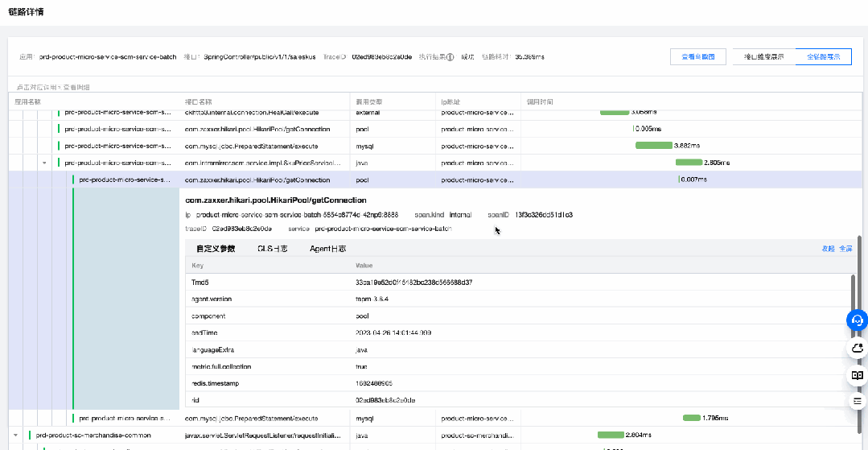Switch to the 自定义参数 tab
868x450 pixels.
216,249
